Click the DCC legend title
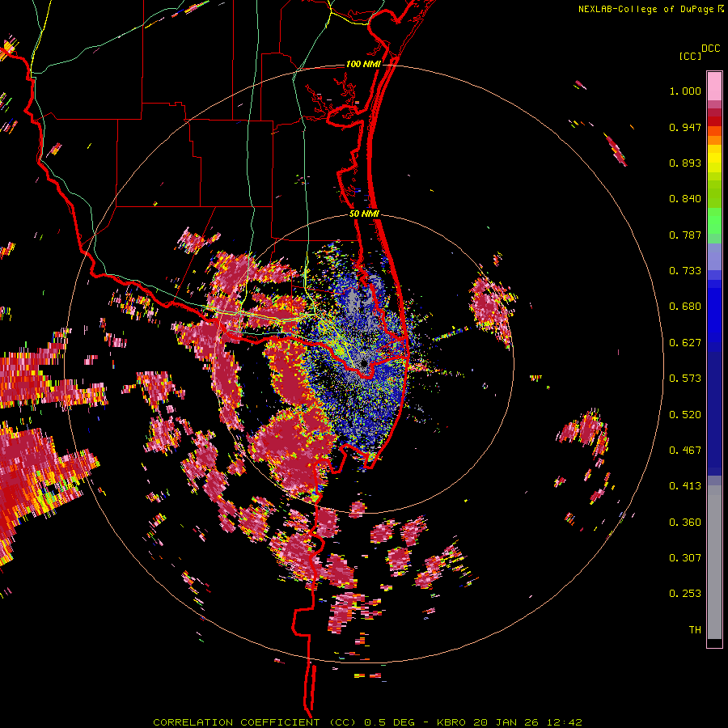The height and width of the screenshot is (728, 728). [x=710, y=49]
